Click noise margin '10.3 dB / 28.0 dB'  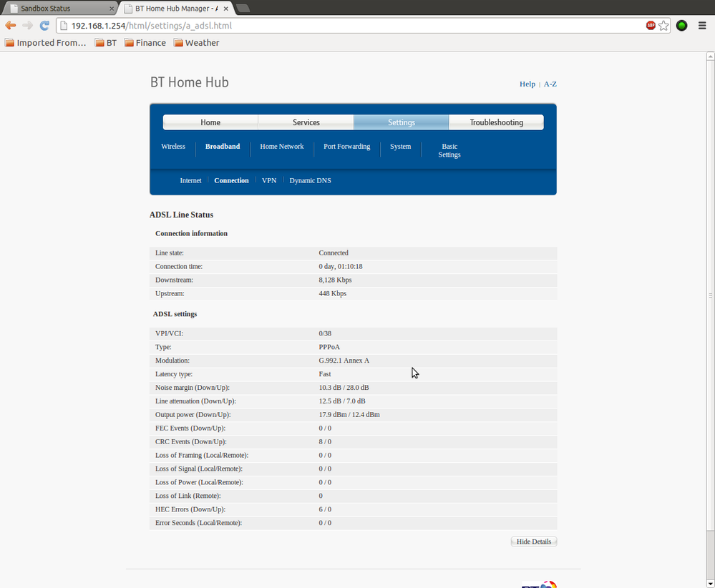344,388
